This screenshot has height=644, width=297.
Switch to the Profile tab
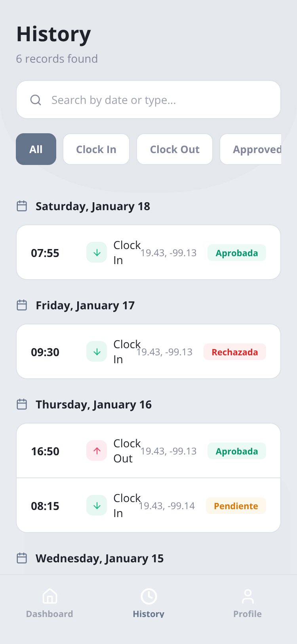[247, 603]
